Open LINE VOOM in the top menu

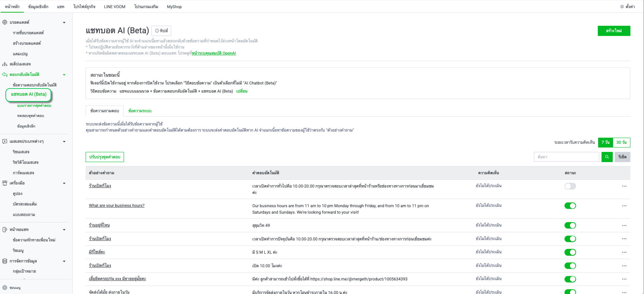click(x=114, y=7)
